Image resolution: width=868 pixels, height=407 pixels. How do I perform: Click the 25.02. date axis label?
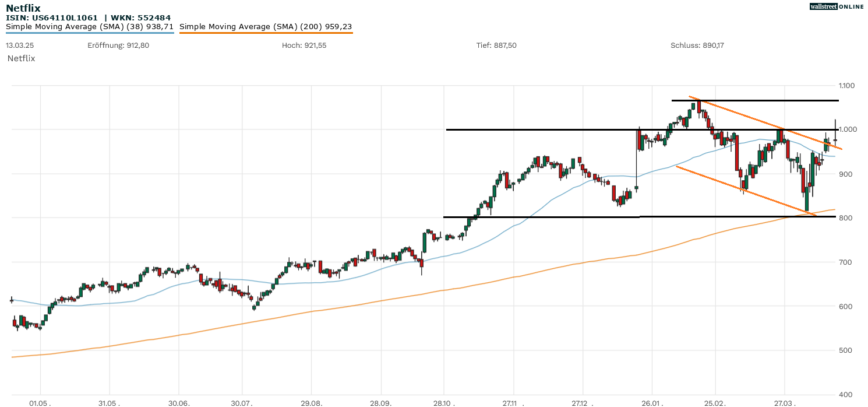(715, 402)
